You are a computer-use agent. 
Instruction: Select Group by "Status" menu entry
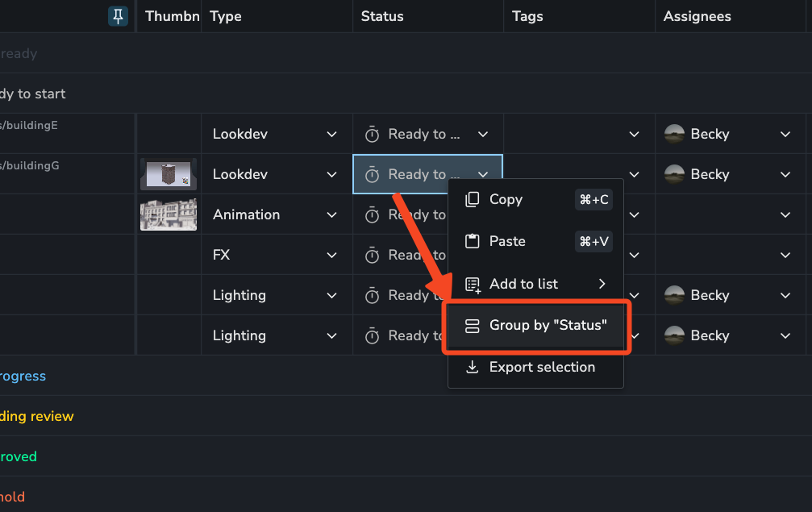click(x=547, y=326)
